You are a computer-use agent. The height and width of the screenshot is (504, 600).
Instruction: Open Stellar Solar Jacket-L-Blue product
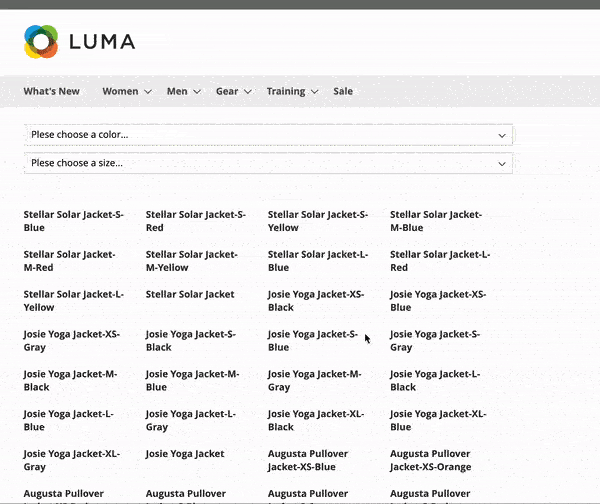click(318, 261)
